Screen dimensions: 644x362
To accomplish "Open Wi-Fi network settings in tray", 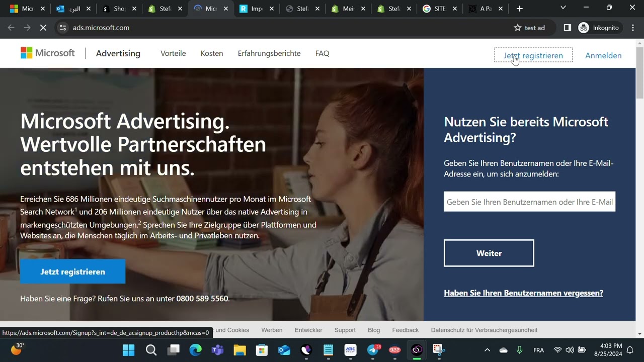I will point(557,350).
